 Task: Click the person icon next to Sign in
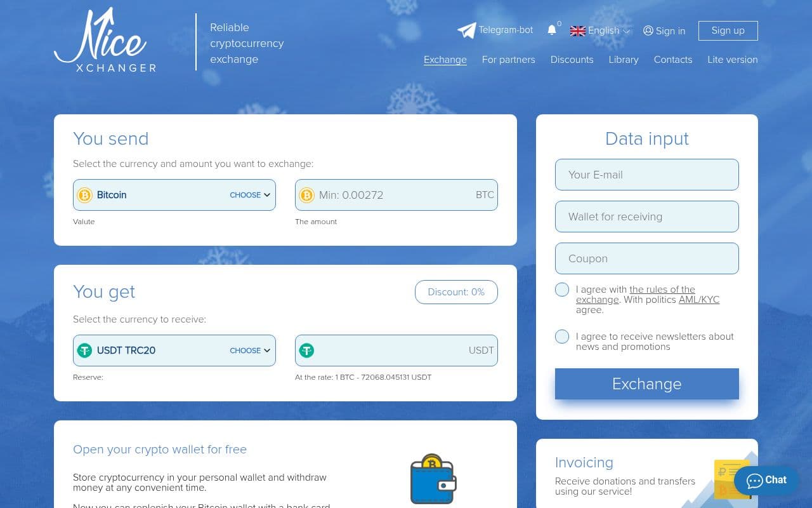pos(648,30)
